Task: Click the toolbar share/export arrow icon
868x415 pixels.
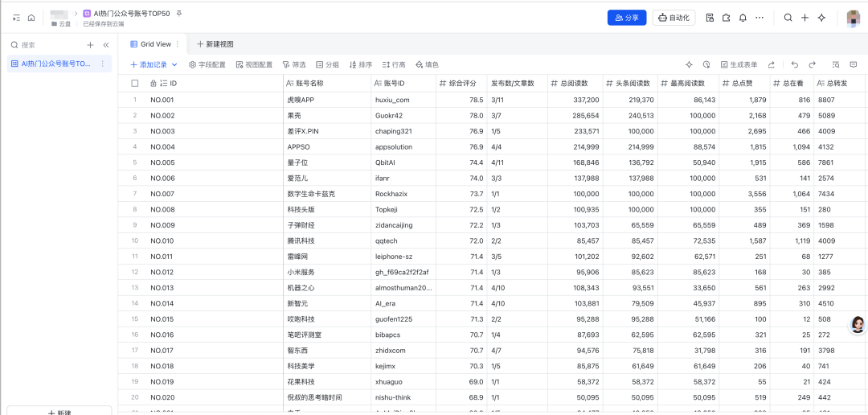Action: click(x=771, y=65)
